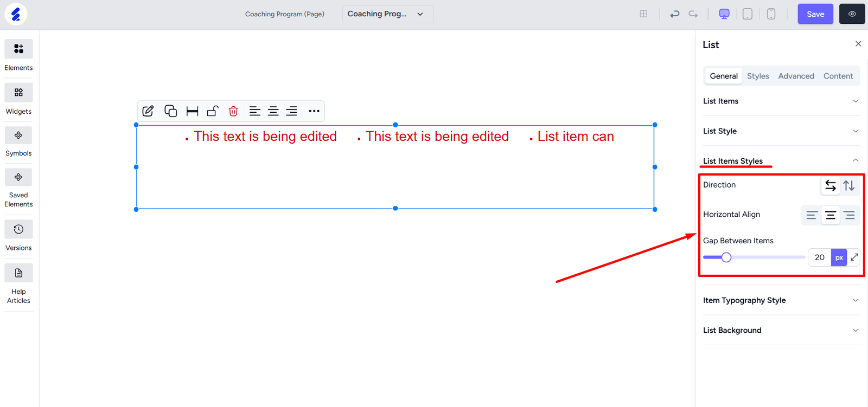The height and width of the screenshot is (407, 868).
Task: Switch to the Styles tab
Action: [757, 76]
